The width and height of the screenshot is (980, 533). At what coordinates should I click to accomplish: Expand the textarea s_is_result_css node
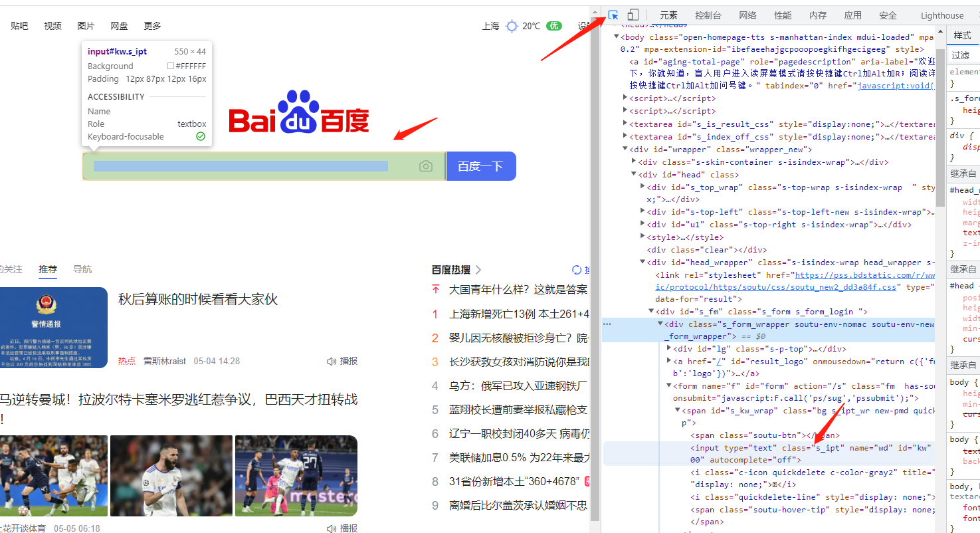[625, 124]
